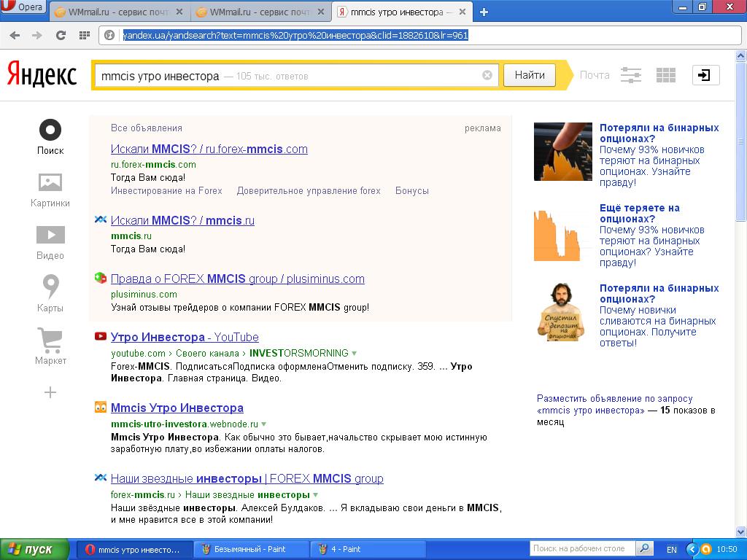Open "Утро Инвестора - YouTube" result
The width and height of the screenshot is (747, 560).
click(185, 337)
